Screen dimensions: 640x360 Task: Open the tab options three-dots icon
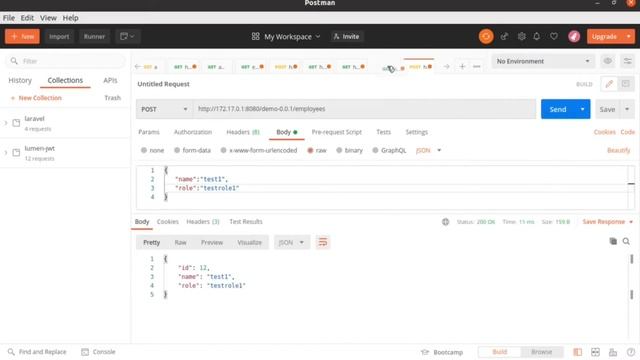coord(476,66)
